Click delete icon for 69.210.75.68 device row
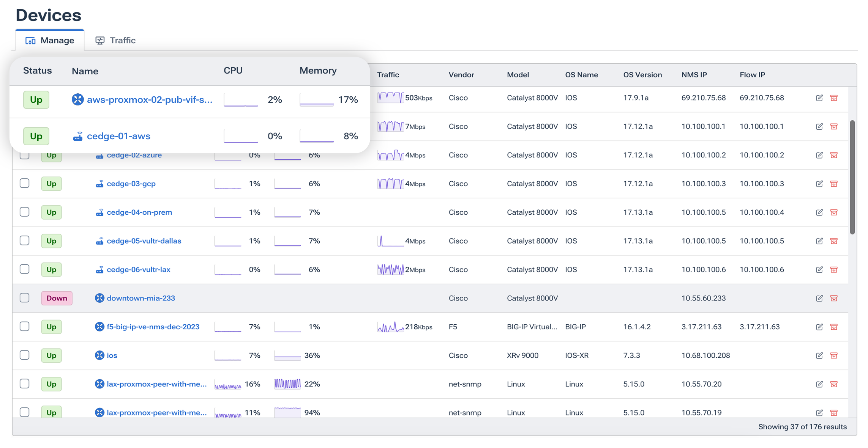868x448 pixels. pyautogui.click(x=833, y=98)
